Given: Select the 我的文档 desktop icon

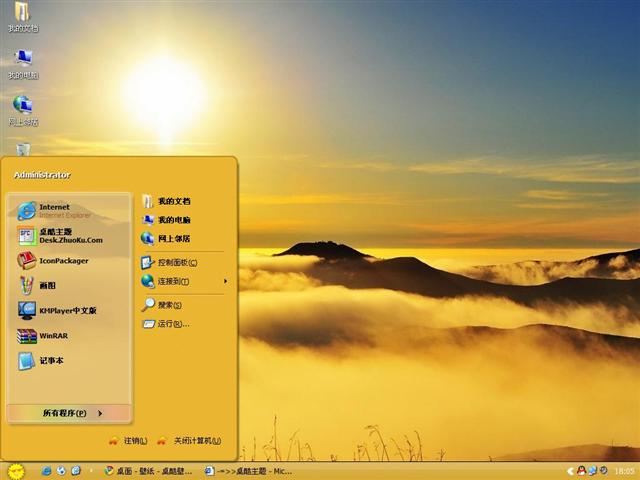Looking at the screenshot, I should 23,17.
